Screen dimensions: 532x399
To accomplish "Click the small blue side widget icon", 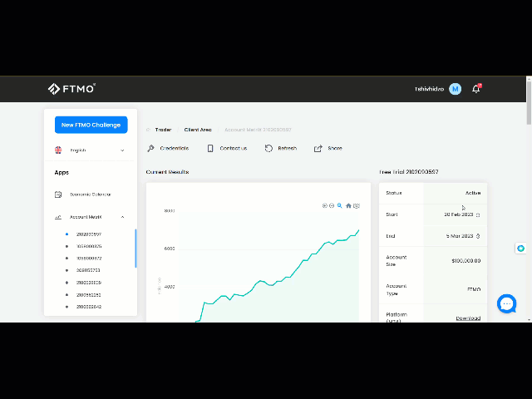I will click(x=520, y=249).
